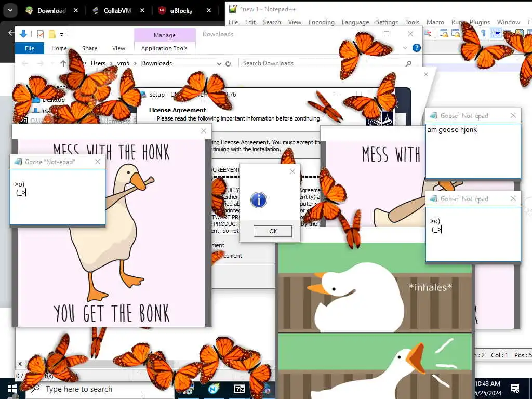Click the sync horizontal scrolling icon in Notepad++
The height and width of the screenshot is (399, 532).
pyautogui.click(x=455, y=33)
